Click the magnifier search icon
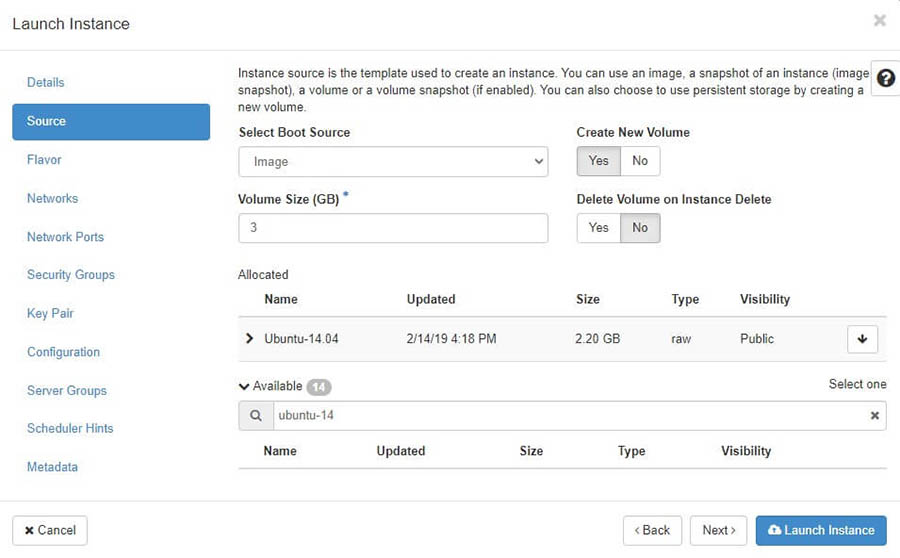The image size is (900, 558). tap(255, 416)
